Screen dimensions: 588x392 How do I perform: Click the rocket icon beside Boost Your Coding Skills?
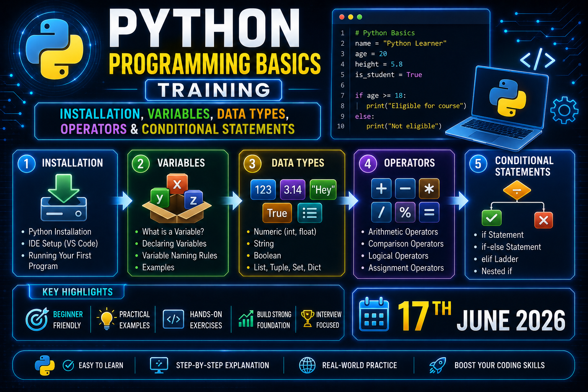coord(438,365)
